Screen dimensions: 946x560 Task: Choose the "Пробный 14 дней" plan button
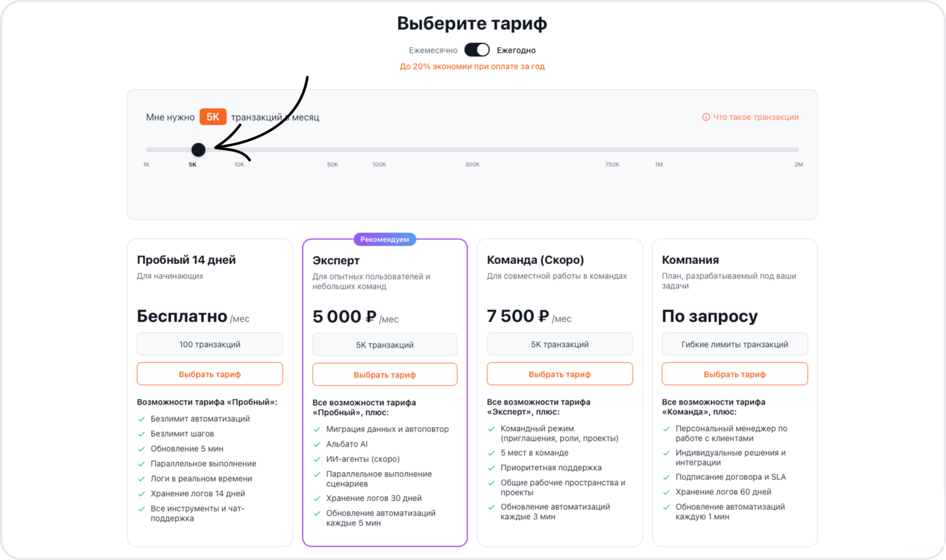(210, 374)
